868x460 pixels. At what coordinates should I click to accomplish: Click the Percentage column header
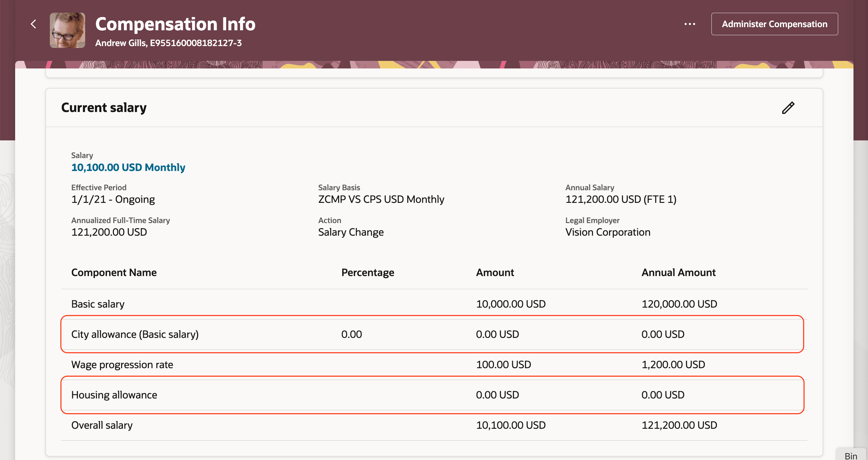point(368,272)
